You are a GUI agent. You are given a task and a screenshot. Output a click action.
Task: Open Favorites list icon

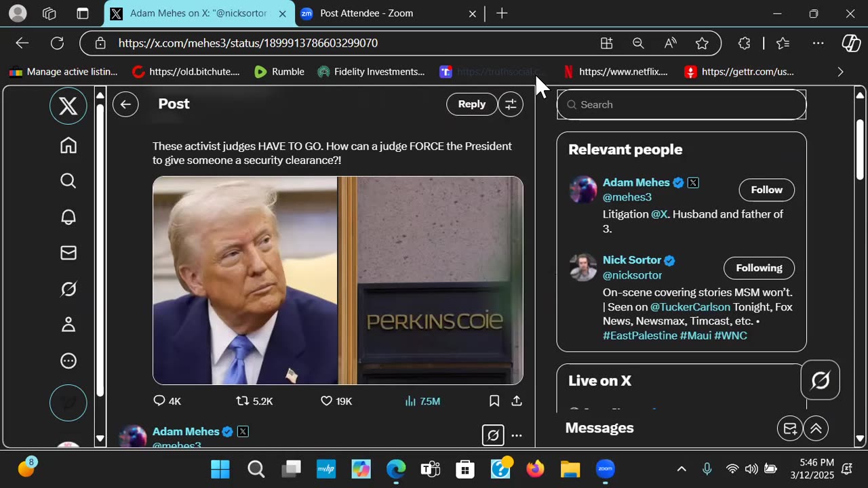click(783, 43)
